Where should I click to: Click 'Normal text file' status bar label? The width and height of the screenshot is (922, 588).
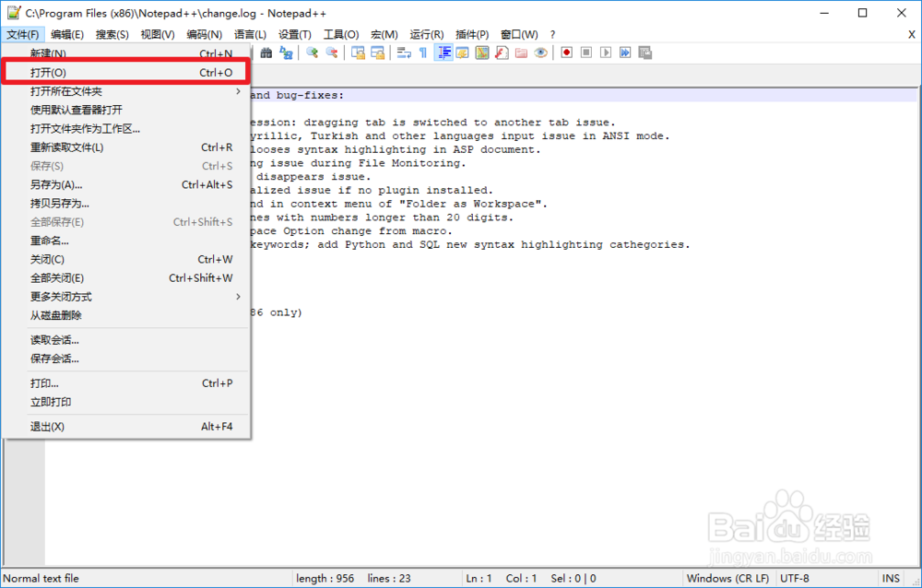point(41,579)
